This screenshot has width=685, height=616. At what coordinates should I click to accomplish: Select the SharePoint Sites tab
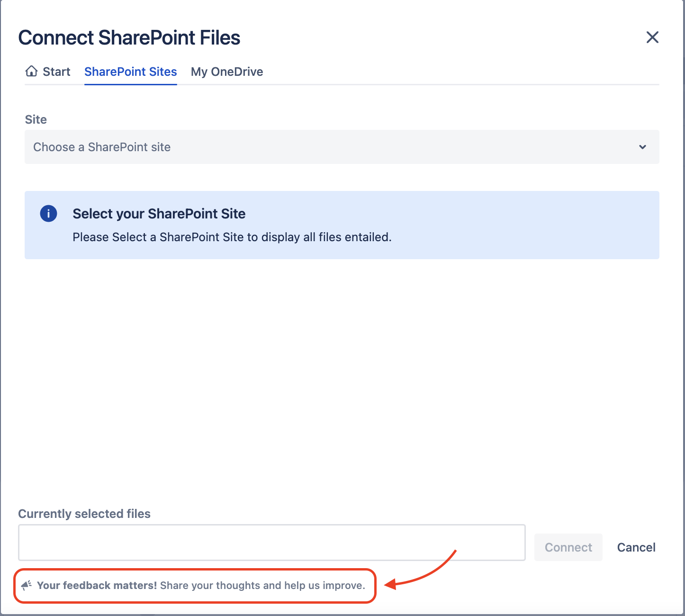(x=130, y=72)
